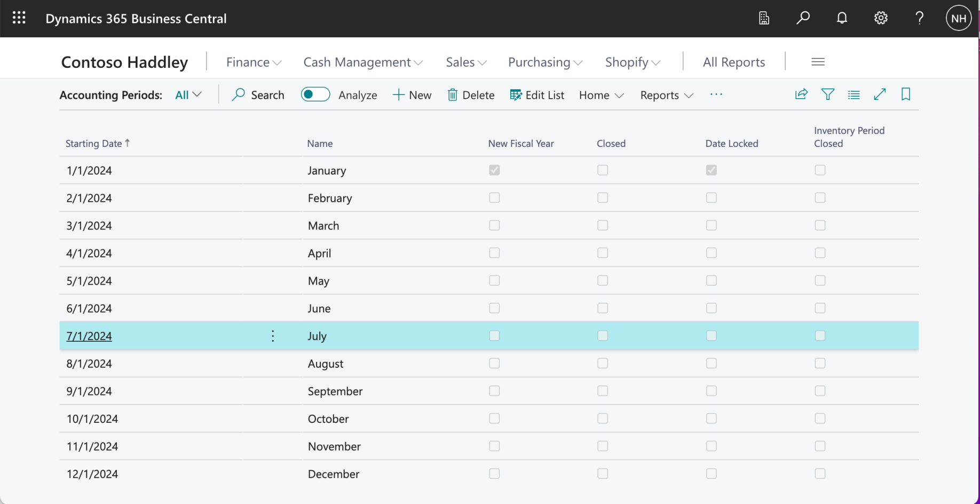Open the Accounting Periods All view dropdown
This screenshot has width=980, height=504.
188,95
